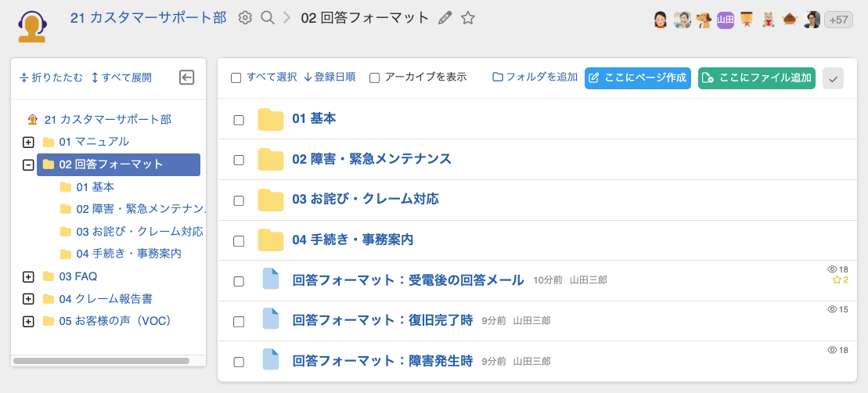Click the ここにページ作成 button
868x393 pixels.
coord(637,78)
